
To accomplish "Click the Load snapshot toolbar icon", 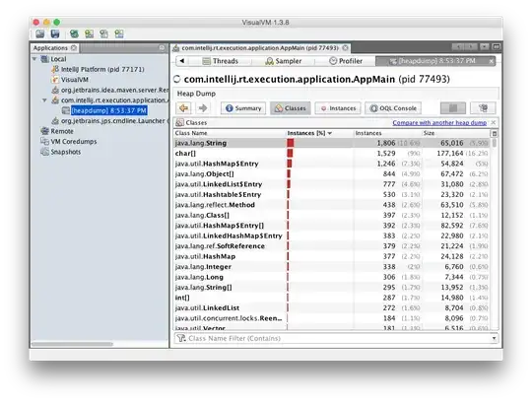I will click(40, 33).
